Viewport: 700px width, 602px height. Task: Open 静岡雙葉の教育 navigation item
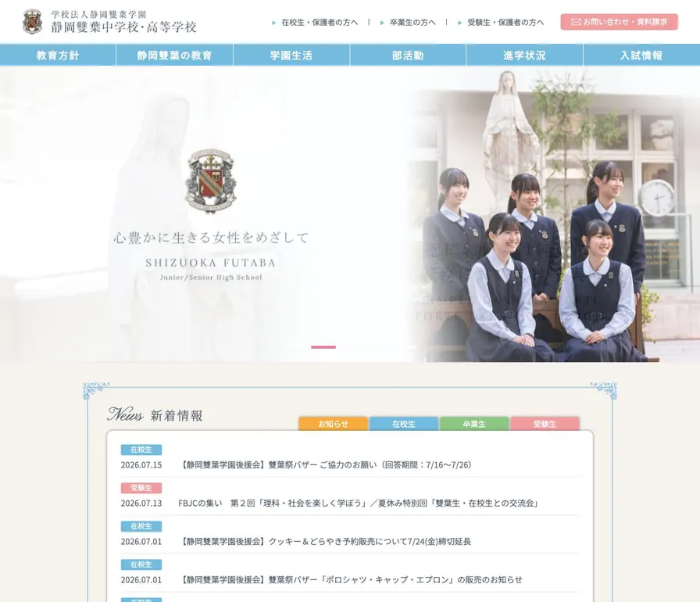[174, 55]
